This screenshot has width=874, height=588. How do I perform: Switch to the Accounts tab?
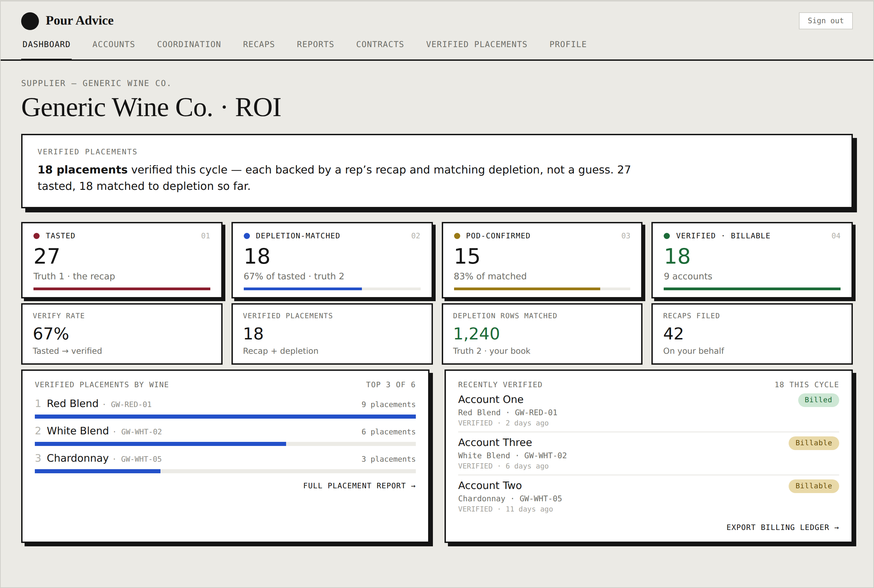[114, 44]
